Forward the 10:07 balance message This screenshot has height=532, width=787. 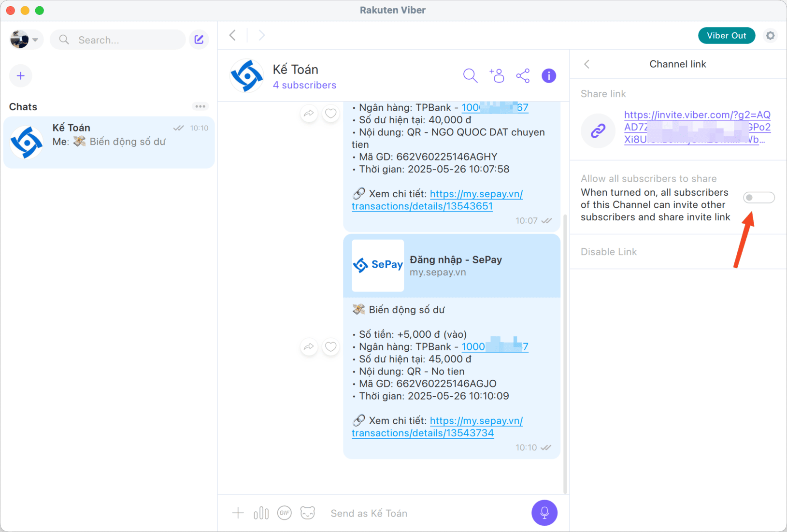click(309, 114)
